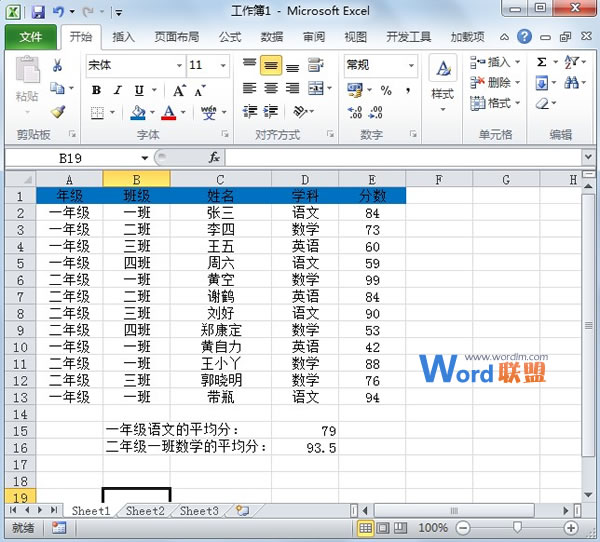This screenshot has height=542, width=600.
Task: Click the Cut scissors icon
Action: tap(58, 66)
